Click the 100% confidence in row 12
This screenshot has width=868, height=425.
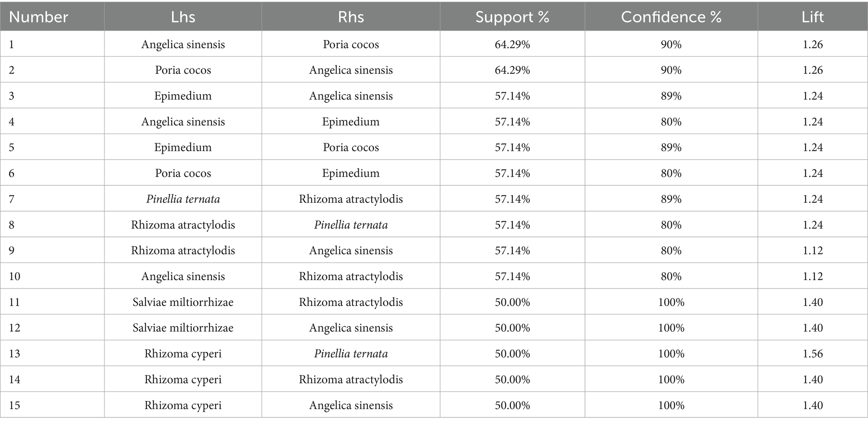tap(671, 328)
